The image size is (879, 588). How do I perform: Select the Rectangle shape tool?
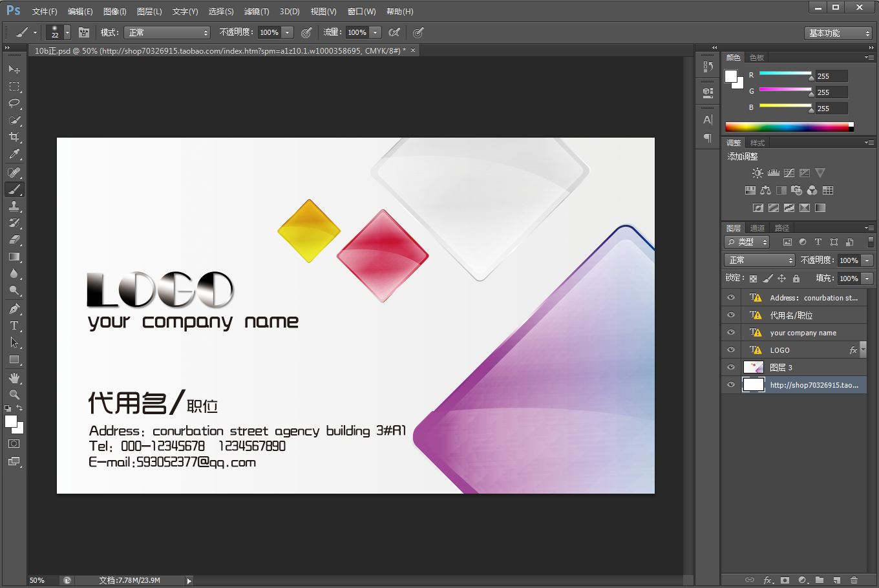(x=14, y=359)
